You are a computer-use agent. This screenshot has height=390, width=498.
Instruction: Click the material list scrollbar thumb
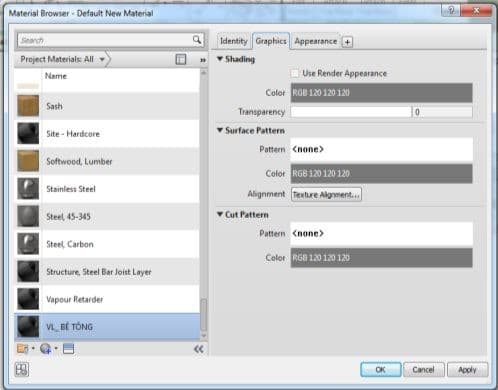tap(203, 315)
